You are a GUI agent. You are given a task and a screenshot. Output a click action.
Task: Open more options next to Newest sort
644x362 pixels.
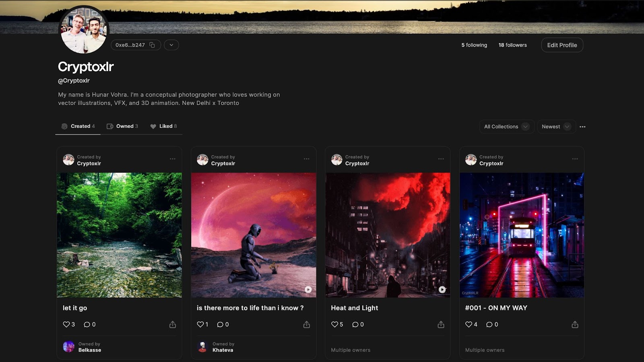coord(582,127)
